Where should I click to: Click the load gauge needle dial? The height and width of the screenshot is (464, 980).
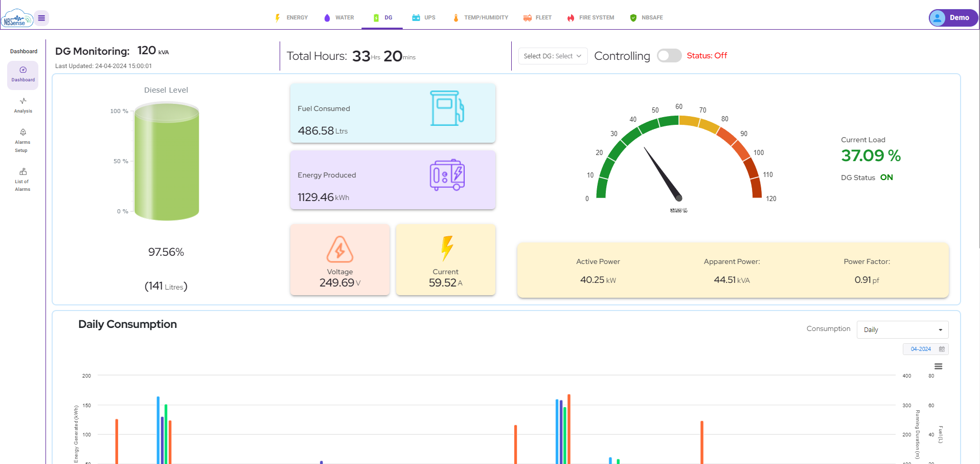679,157
